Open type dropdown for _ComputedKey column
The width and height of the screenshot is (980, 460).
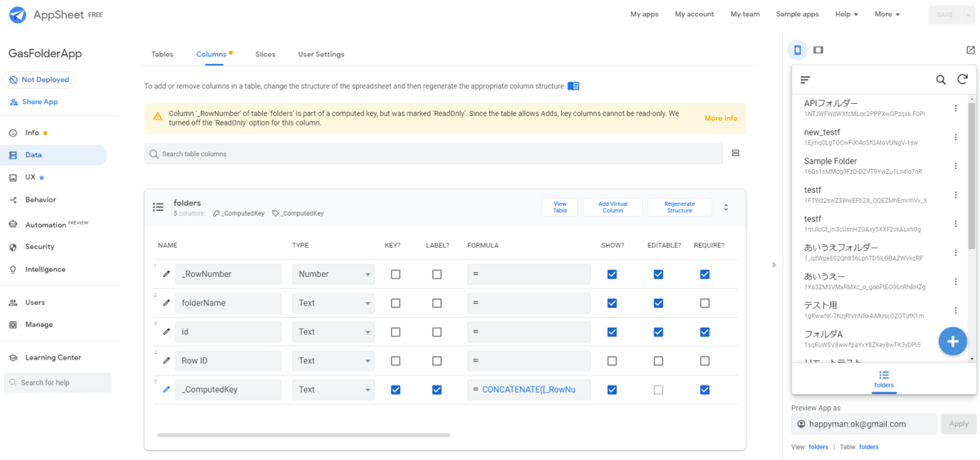point(333,390)
